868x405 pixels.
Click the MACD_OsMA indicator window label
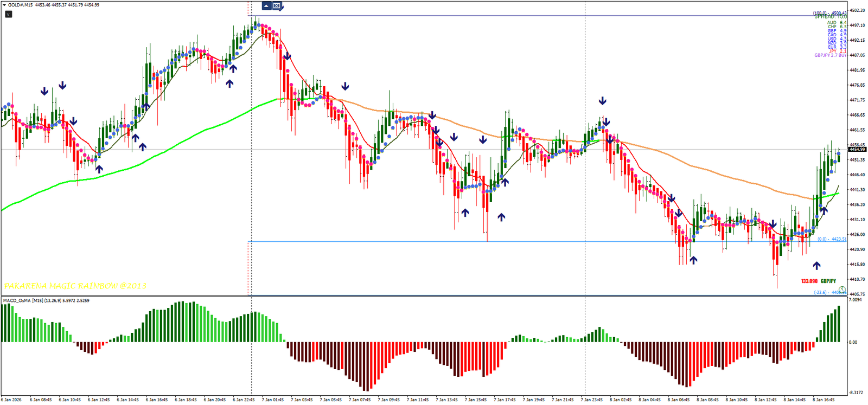(x=46, y=300)
